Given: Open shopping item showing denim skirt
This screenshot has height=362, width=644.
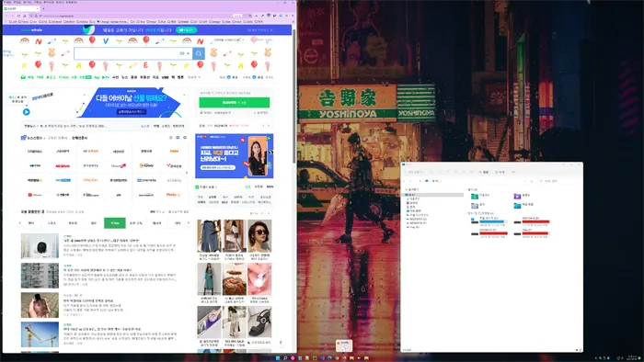Looking at the screenshot, I should pyautogui.click(x=209, y=236).
